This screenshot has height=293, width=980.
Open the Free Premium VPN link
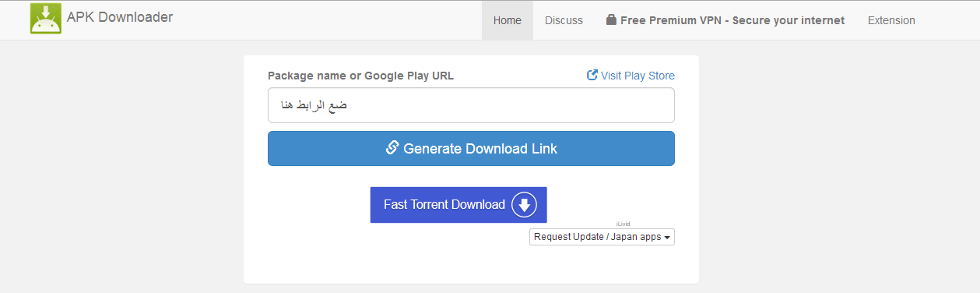[725, 20]
